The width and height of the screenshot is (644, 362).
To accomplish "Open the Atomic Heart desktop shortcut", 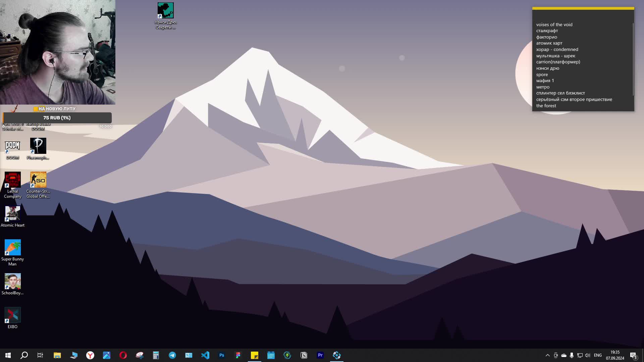I will point(12,214).
